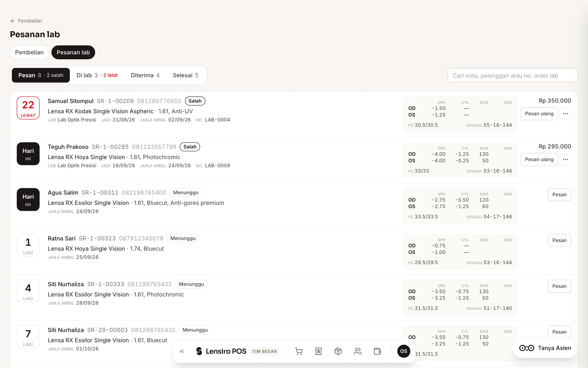Click phone number 081233557799
The image size is (588, 368).
154,147
